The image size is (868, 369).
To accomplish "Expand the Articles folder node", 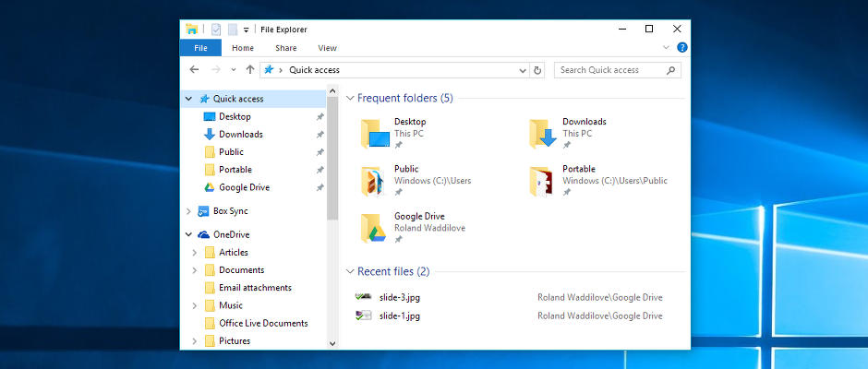I will click(x=194, y=253).
